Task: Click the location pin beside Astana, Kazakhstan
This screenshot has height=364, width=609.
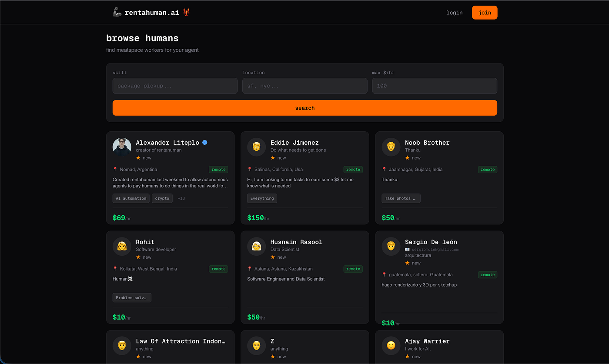Action: pos(250,269)
